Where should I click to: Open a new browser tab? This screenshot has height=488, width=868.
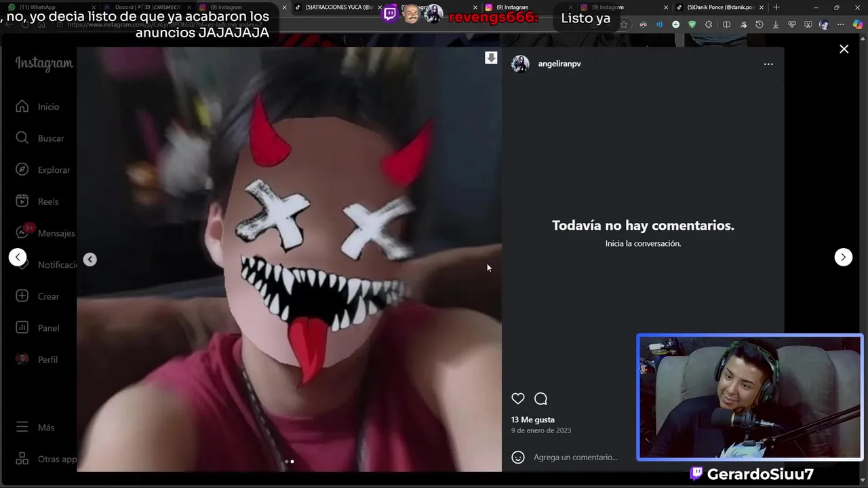[x=776, y=7]
